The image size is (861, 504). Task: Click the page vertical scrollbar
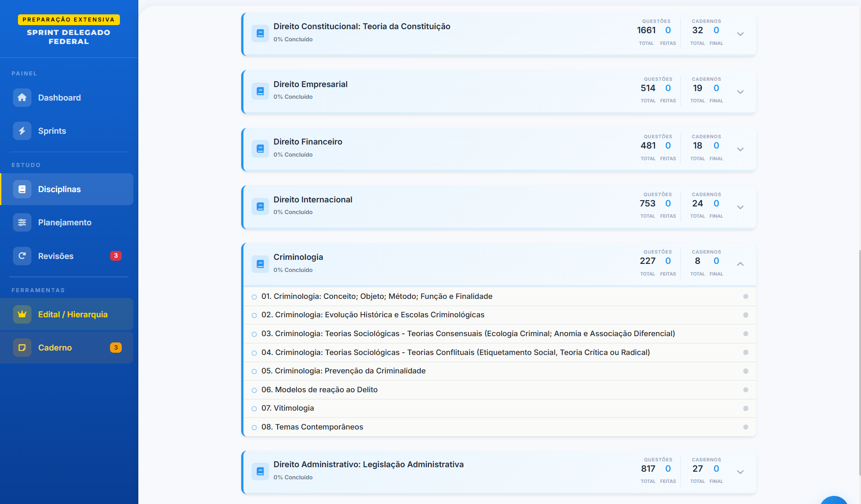pyautogui.click(x=859, y=363)
